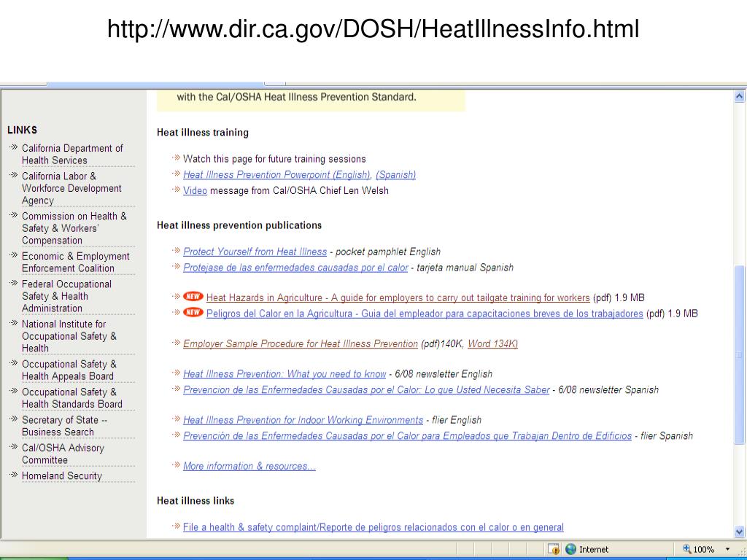Open Prevencion de las Enfermedades Causadas newsletter link
Viewport: 747px width, 560px height.
(366, 389)
